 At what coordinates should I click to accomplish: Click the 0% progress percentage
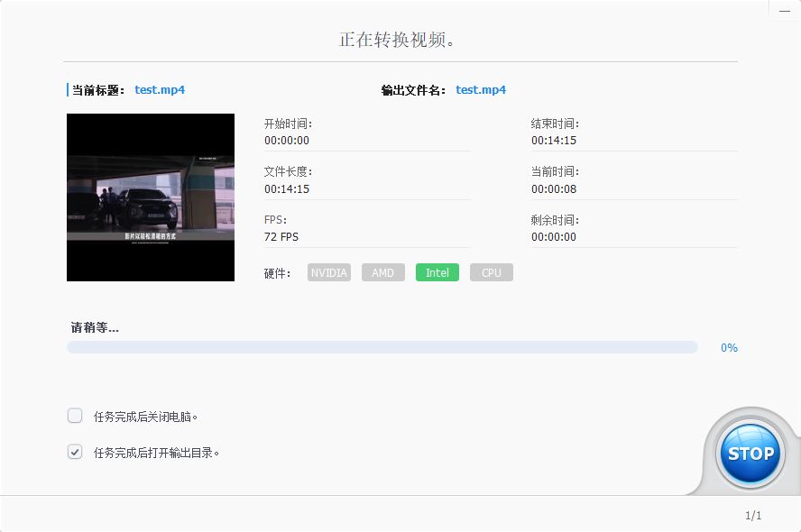pos(729,348)
